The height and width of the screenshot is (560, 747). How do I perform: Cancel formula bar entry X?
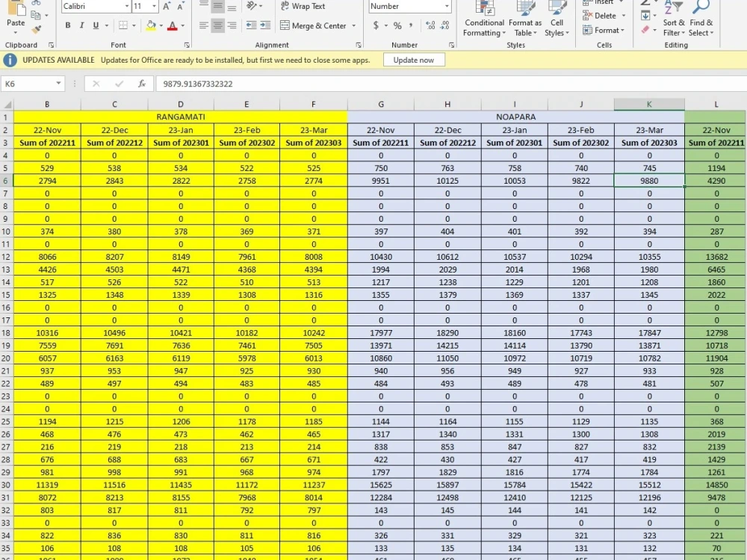(96, 84)
